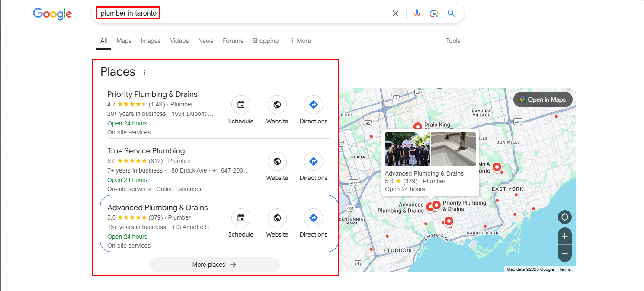
Task: Select the All results tab
Action: pyautogui.click(x=103, y=41)
